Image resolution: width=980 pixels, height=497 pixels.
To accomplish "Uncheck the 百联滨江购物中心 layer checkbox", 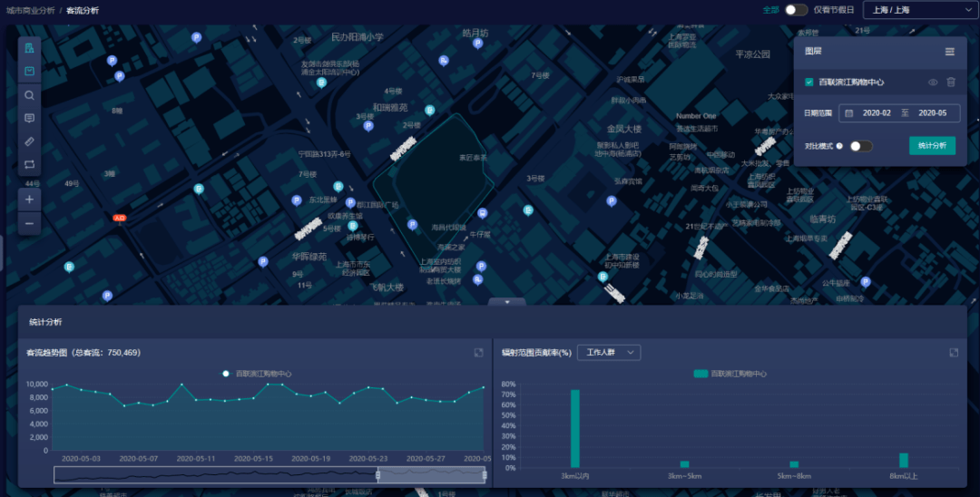I will tap(808, 83).
